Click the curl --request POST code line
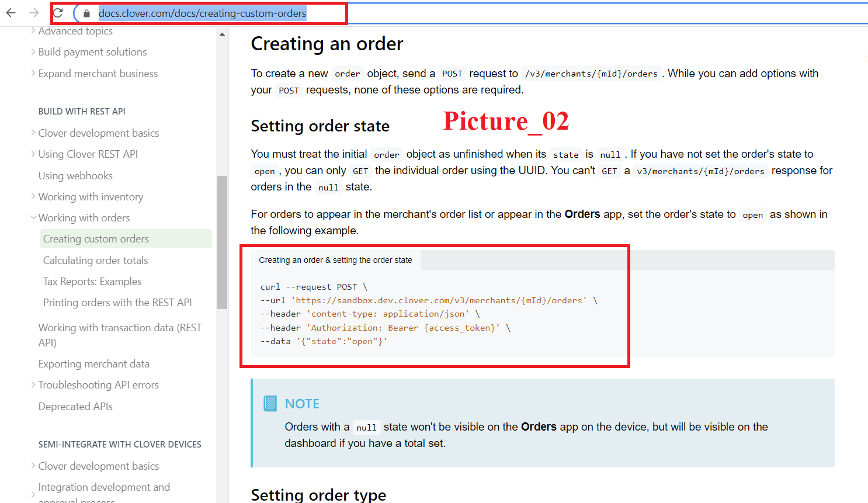This screenshot has height=503, width=868. [314, 287]
